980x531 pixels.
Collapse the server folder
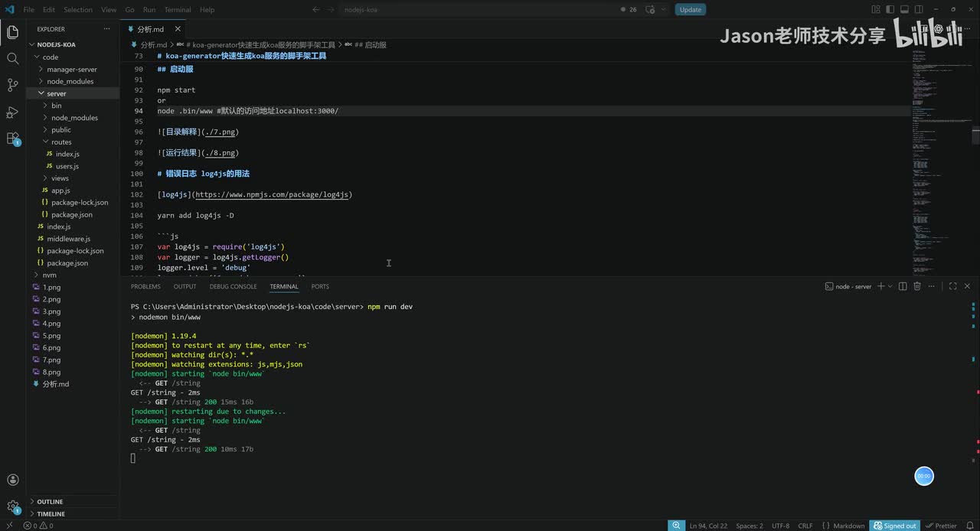[x=57, y=93]
